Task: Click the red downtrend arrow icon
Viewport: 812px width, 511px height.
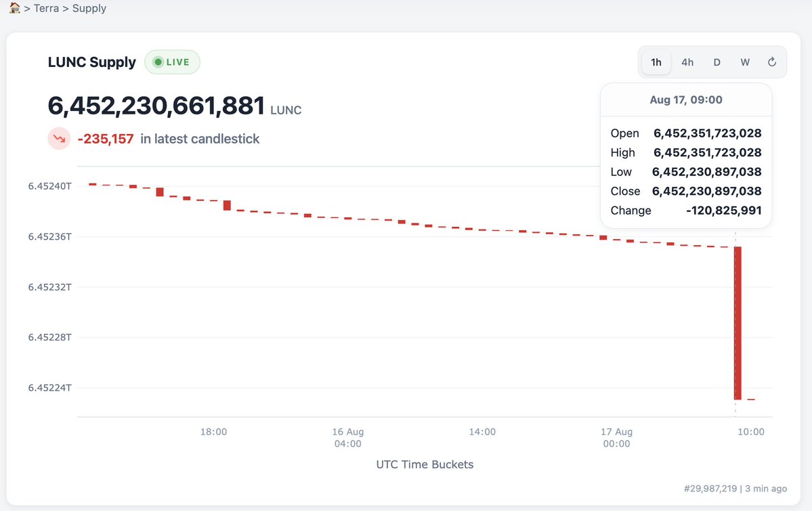Action: click(59, 139)
